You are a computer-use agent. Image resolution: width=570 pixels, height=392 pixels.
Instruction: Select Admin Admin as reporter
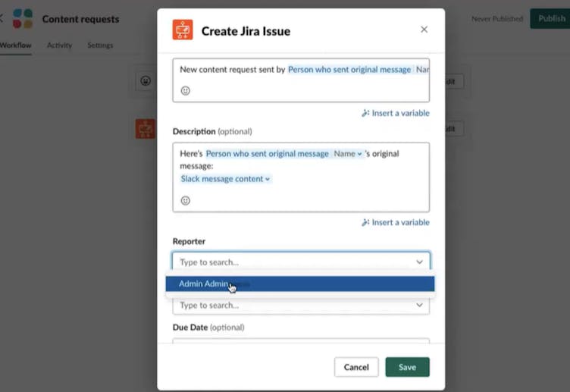point(300,284)
